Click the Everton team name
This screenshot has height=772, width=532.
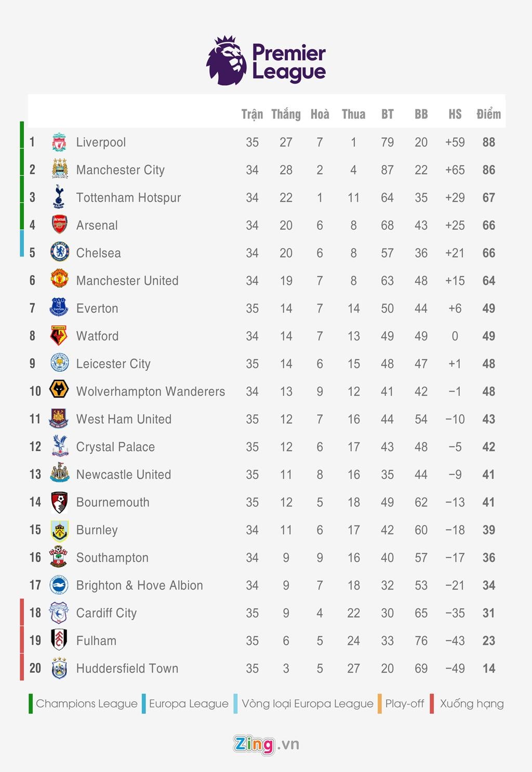coord(97,308)
